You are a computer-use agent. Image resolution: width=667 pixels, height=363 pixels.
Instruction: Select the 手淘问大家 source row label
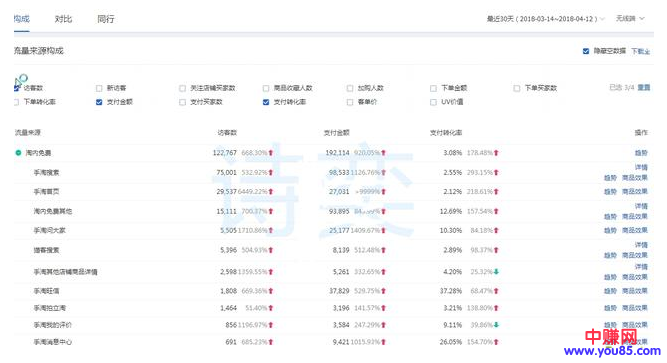pyautogui.click(x=50, y=230)
